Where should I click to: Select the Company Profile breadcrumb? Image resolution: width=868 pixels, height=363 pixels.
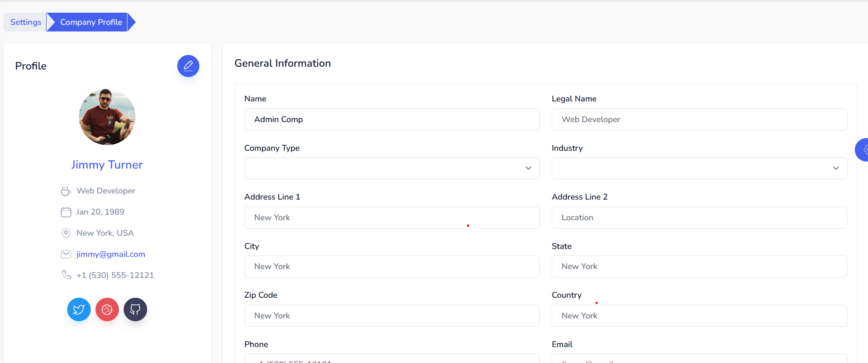click(x=91, y=22)
